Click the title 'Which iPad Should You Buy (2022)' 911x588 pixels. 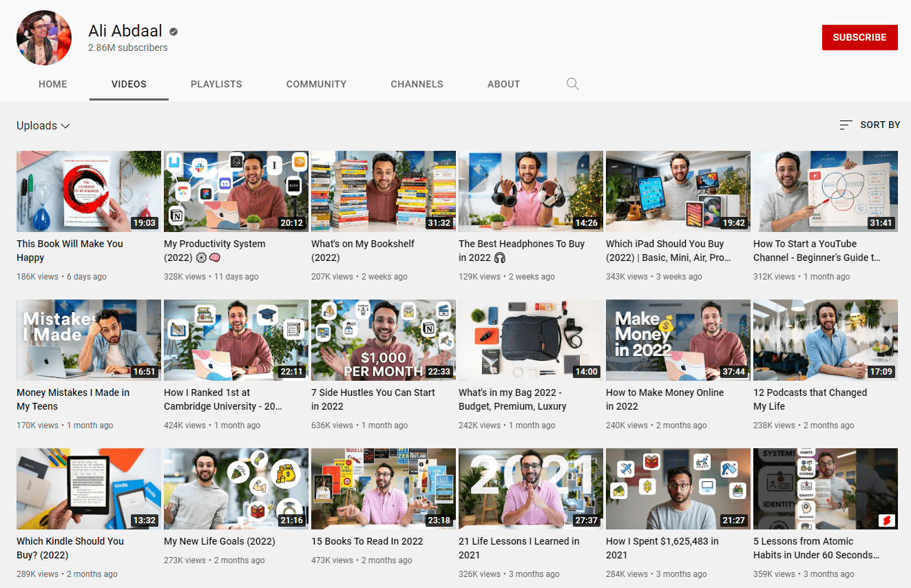point(669,251)
